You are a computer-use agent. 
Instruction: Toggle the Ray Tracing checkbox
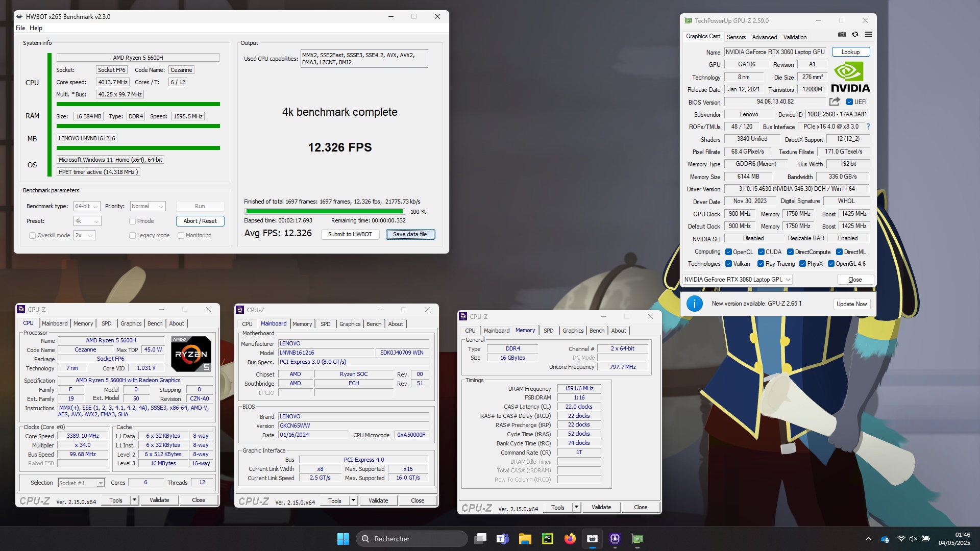pyautogui.click(x=761, y=264)
